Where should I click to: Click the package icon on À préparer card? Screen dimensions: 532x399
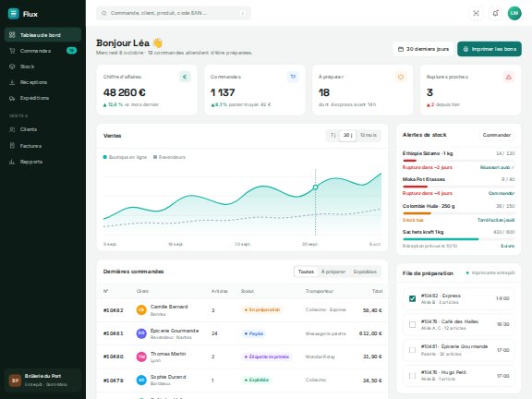coord(401,77)
